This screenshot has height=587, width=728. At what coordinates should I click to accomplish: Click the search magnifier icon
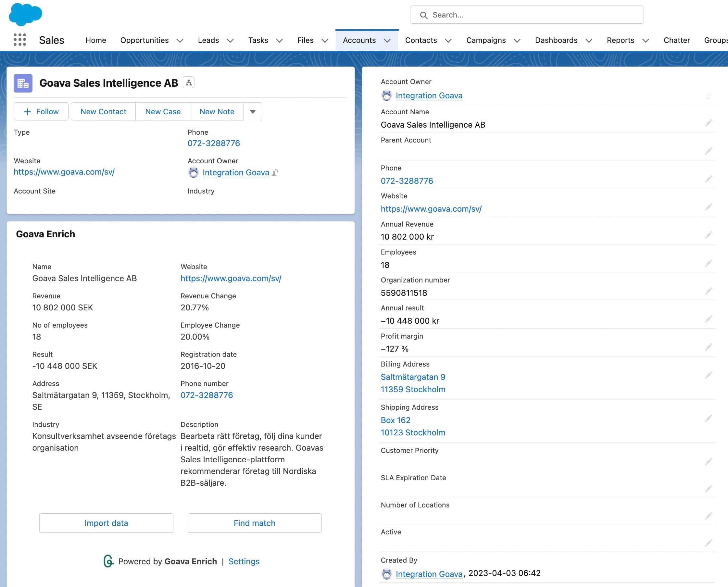point(423,15)
